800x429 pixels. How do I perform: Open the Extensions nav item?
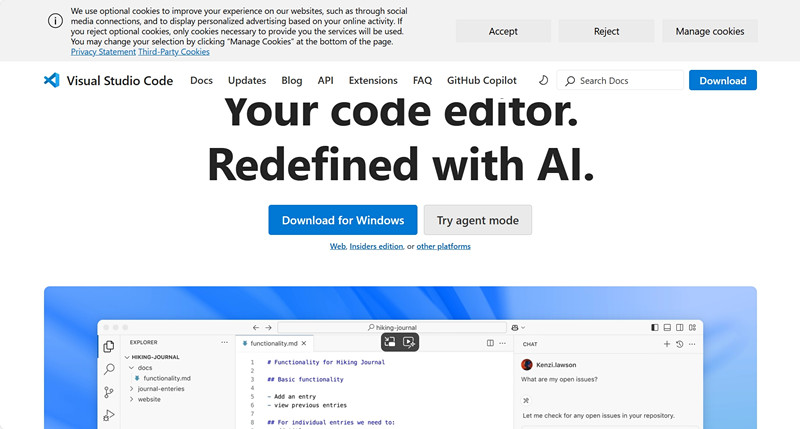coord(373,80)
